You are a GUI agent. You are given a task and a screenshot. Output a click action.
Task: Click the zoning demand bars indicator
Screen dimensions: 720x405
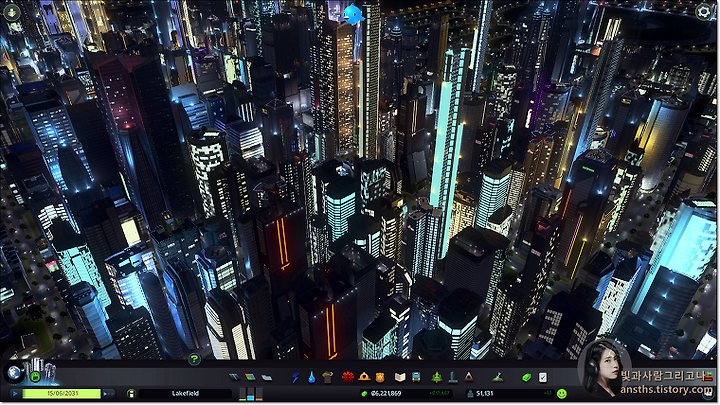point(251,394)
